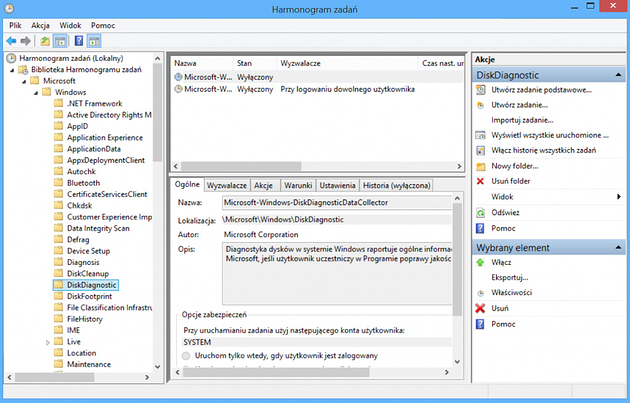Image resolution: width=630 pixels, height=403 pixels.
Task: Sort by the Stan column header
Action: (x=255, y=63)
